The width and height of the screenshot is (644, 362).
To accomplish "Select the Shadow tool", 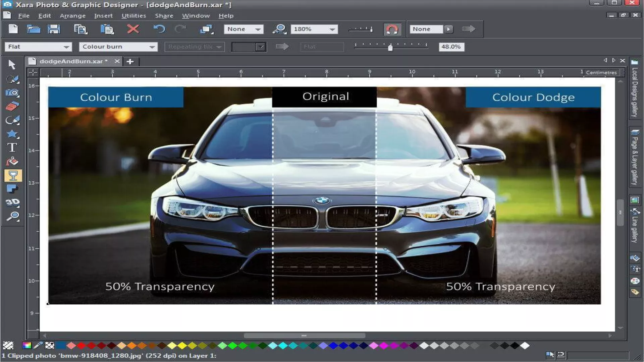I will [x=12, y=189].
